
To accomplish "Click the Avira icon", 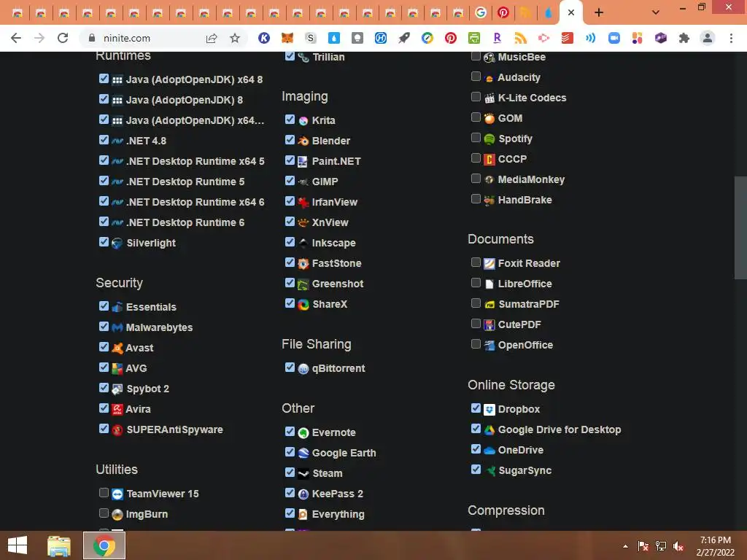I will pos(117,410).
